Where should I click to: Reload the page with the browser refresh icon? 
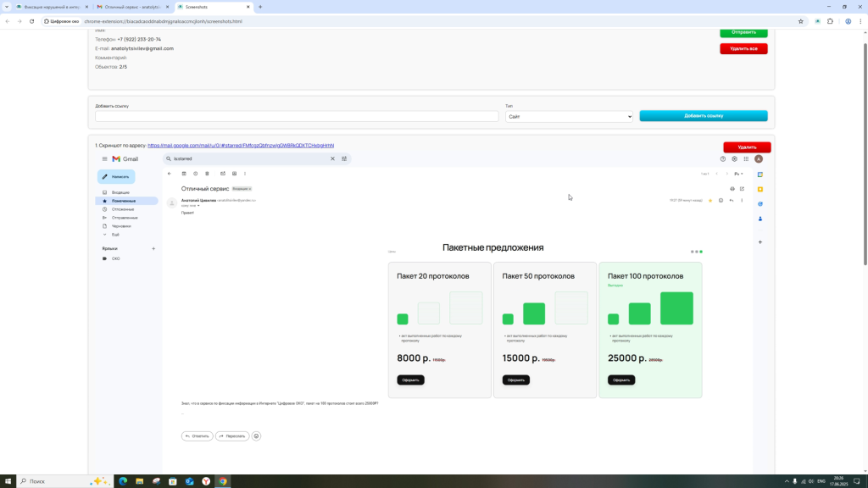tap(32, 21)
